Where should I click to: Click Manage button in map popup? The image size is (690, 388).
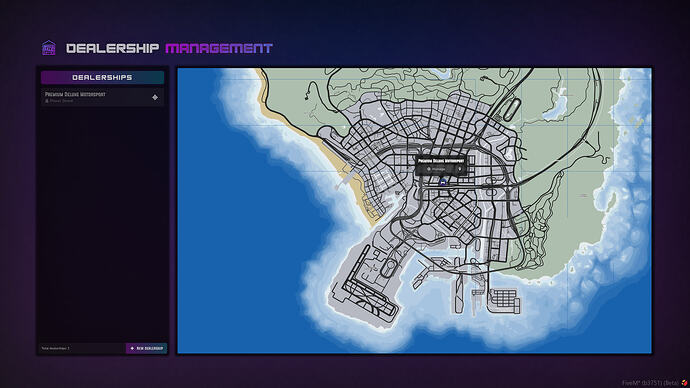pos(435,169)
